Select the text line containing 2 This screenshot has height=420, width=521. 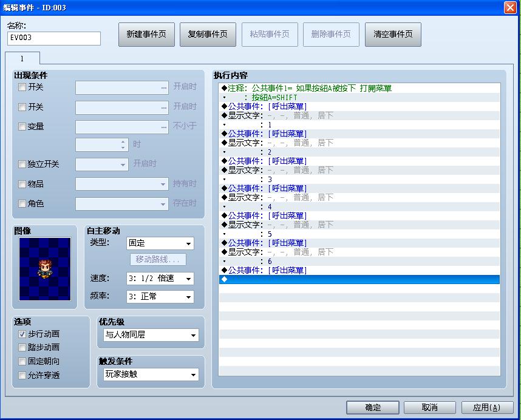point(359,152)
